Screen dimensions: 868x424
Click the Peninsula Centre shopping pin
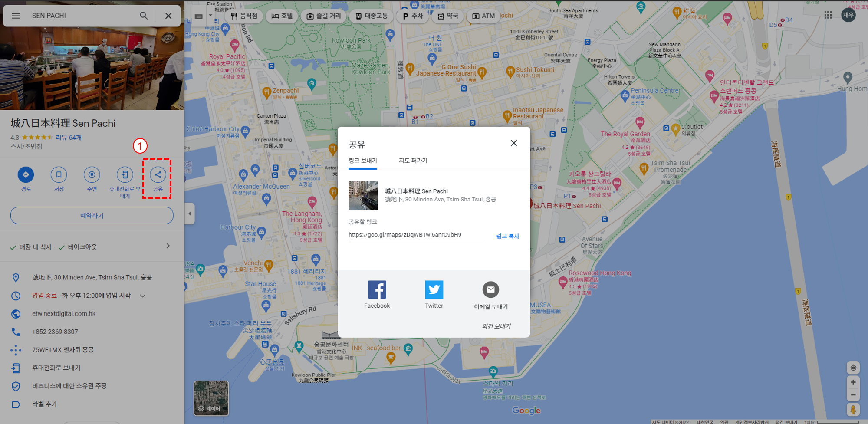[x=624, y=95]
